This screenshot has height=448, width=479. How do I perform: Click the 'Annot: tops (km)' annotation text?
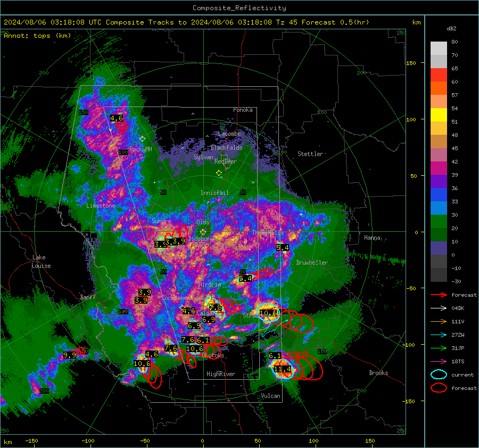37,36
